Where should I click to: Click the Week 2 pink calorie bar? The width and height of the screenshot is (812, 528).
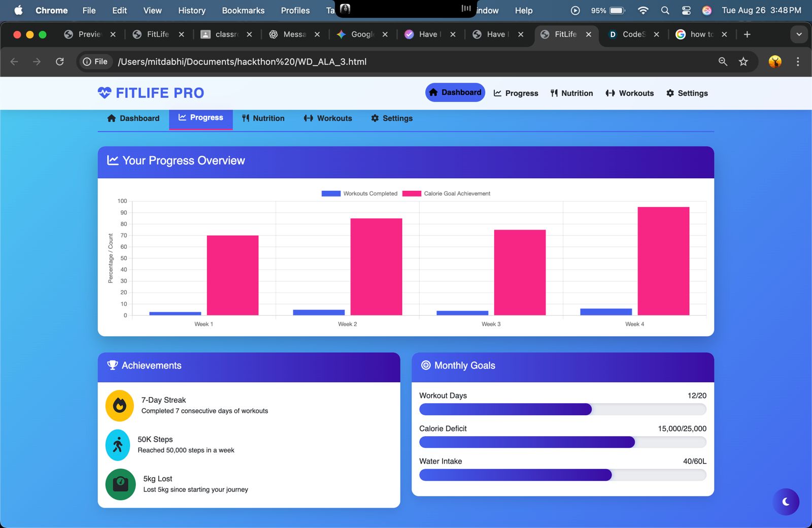click(376, 267)
